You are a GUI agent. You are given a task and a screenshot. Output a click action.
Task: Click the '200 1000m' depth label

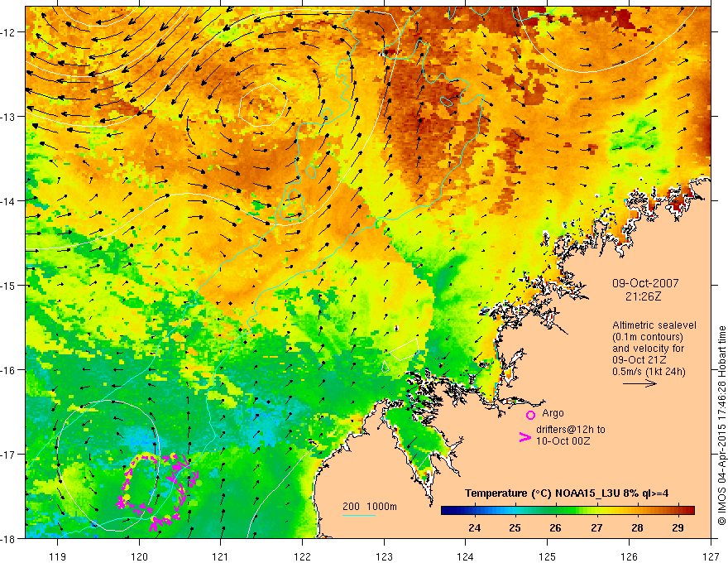pyautogui.click(x=370, y=507)
